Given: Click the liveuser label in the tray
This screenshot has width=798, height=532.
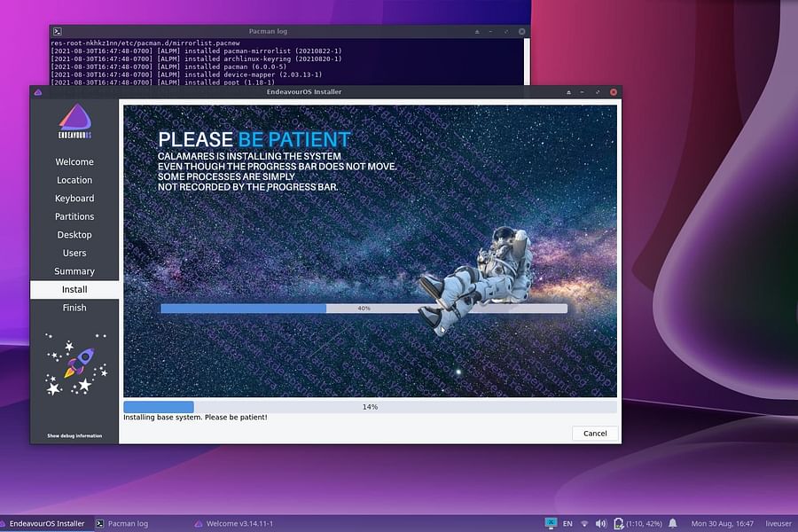Looking at the screenshot, I should (778, 523).
